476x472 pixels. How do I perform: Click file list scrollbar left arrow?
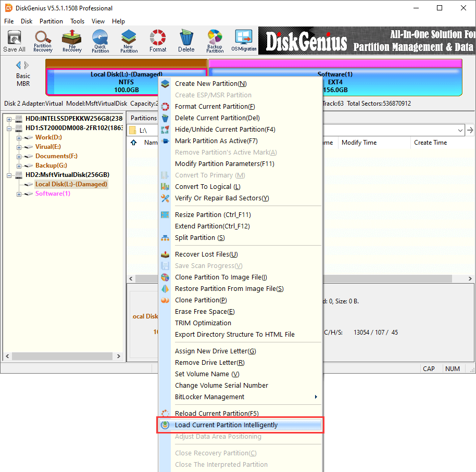tap(131, 278)
